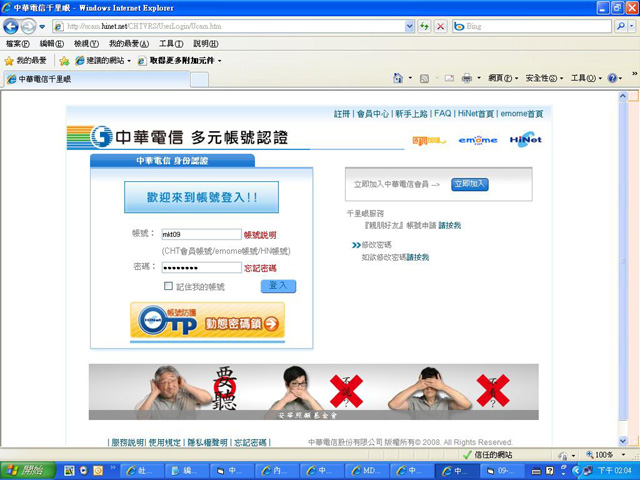This screenshot has height=480, width=640.
Task: Click the 立即加入 join now button
Action: 469,184
